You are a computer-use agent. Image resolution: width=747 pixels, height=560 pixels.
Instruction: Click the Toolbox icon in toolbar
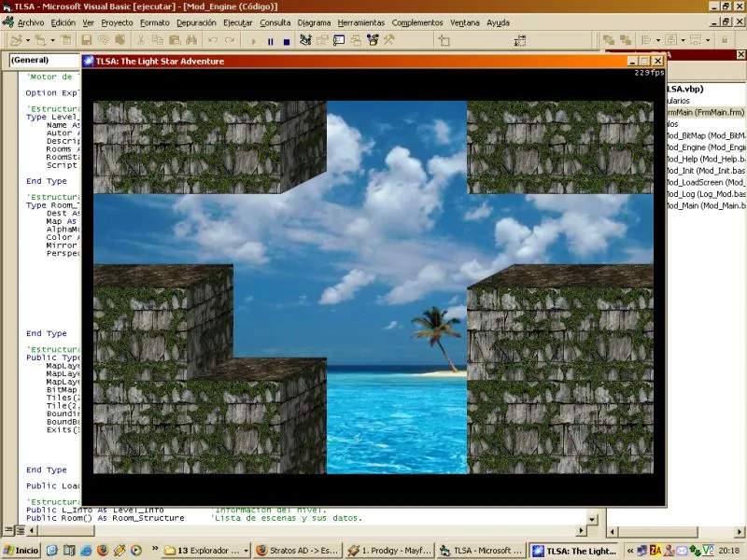(x=373, y=41)
